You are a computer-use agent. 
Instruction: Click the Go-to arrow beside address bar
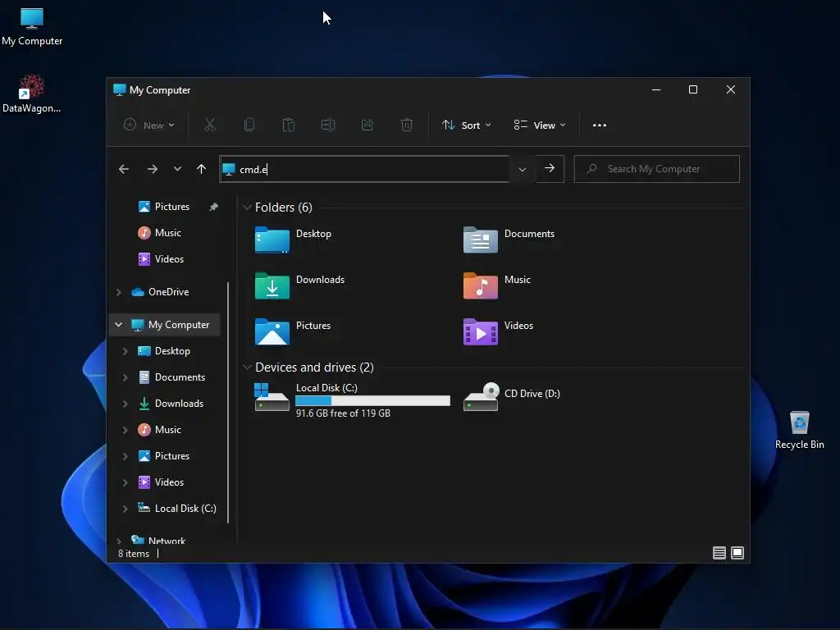[x=550, y=168]
